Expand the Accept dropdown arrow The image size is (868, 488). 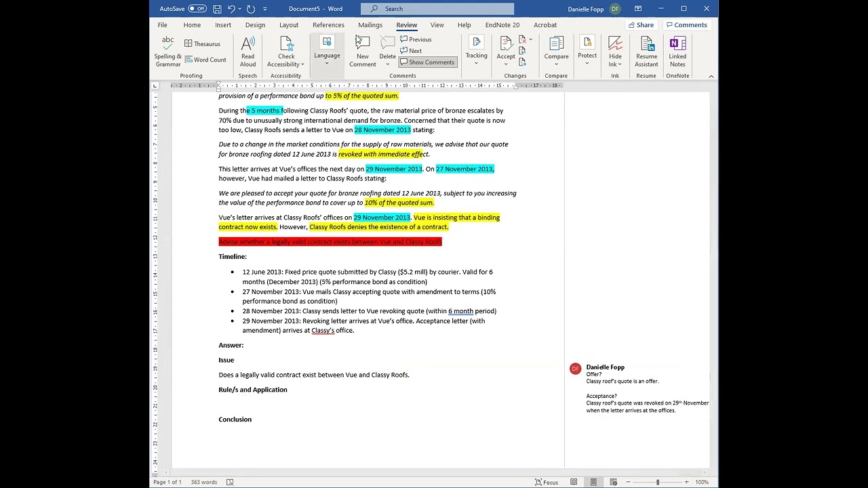(x=506, y=64)
